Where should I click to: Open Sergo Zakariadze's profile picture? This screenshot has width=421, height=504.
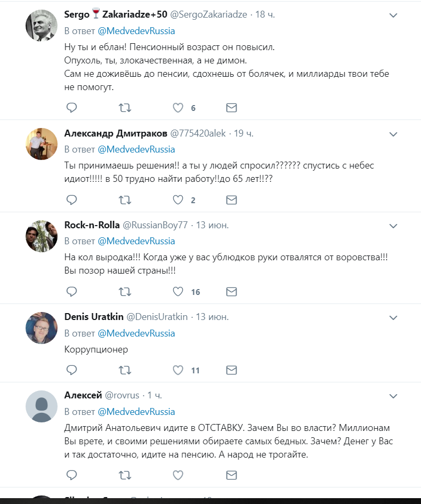click(42, 25)
